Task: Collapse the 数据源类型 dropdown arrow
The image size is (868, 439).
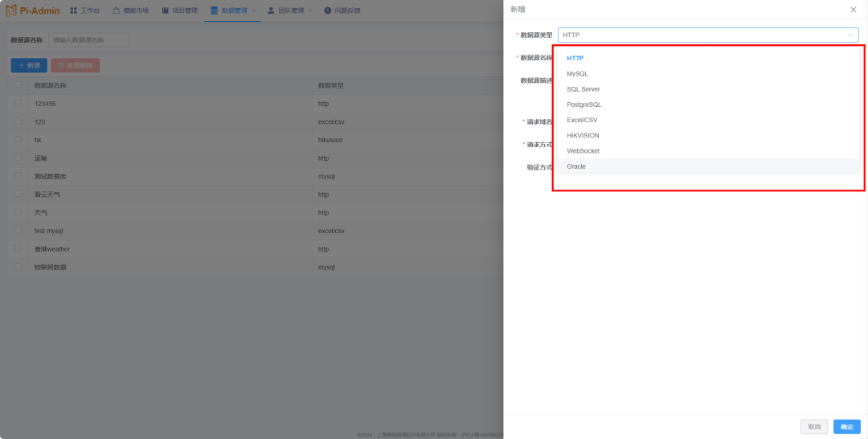Action: (850, 35)
